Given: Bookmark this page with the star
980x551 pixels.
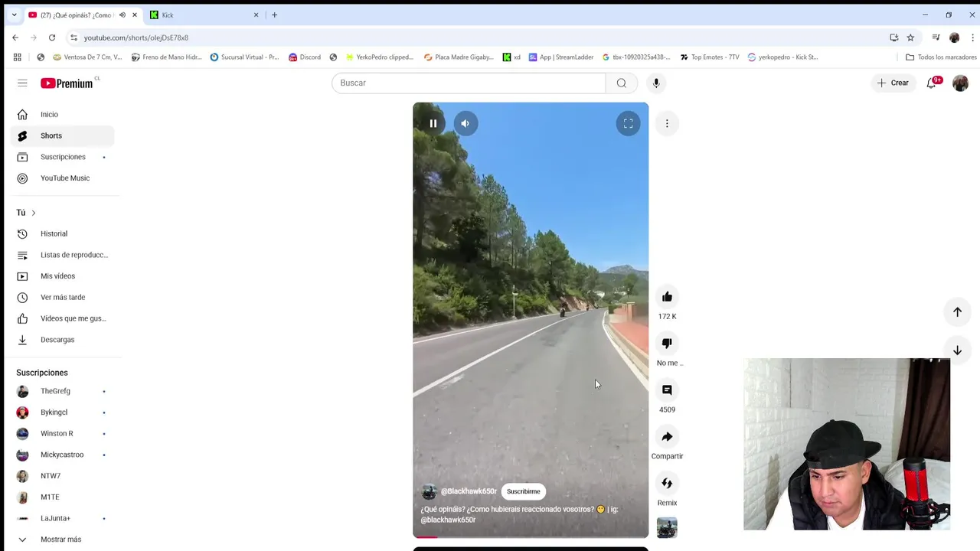Looking at the screenshot, I should pos(910,37).
